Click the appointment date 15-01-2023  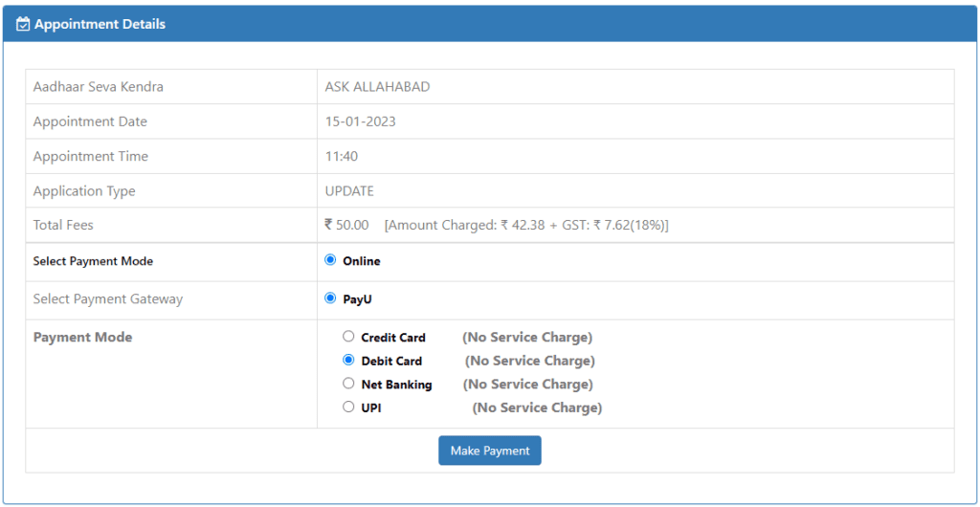(x=360, y=121)
